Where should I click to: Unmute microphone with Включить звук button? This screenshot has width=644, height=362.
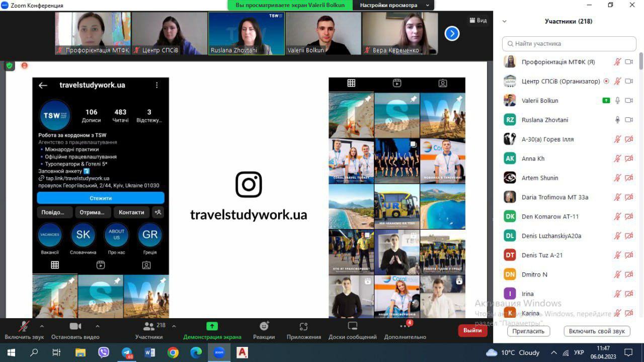24,330
